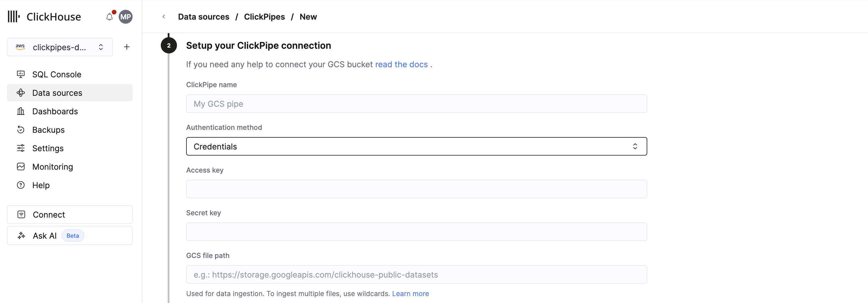Go to Data sources breadcrumb
Image resolution: width=868 pixels, height=303 pixels.
[203, 16]
